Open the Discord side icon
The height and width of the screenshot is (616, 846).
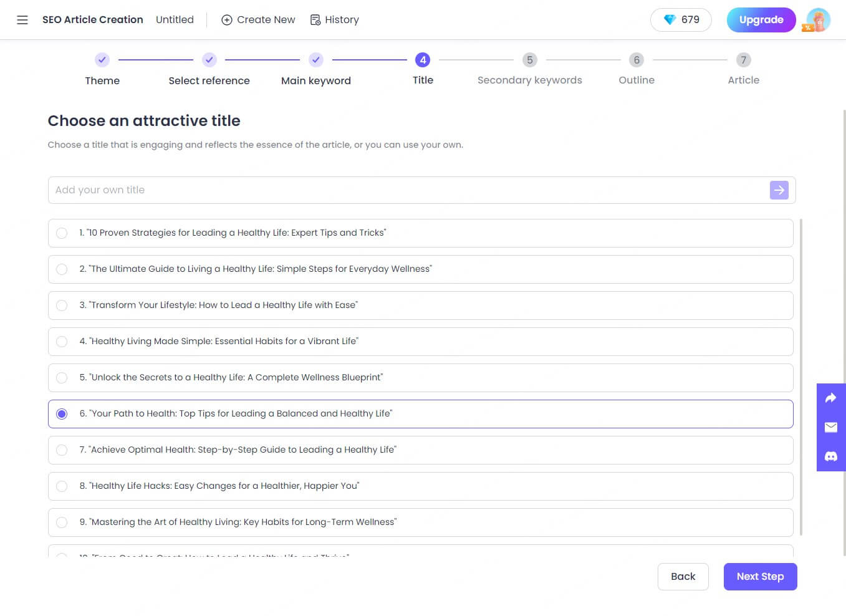pyautogui.click(x=830, y=456)
